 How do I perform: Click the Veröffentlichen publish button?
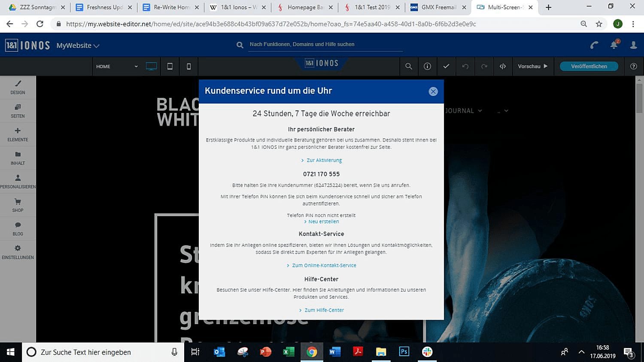589,66
